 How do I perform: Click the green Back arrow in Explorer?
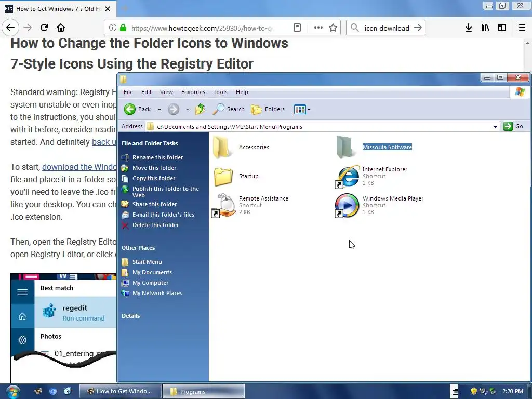pos(129,109)
